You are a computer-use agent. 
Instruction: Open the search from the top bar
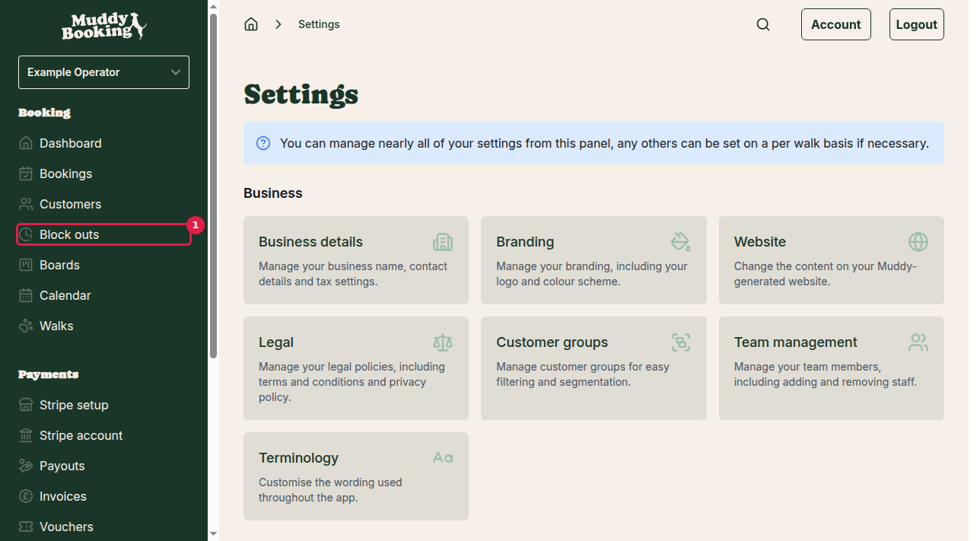(763, 24)
